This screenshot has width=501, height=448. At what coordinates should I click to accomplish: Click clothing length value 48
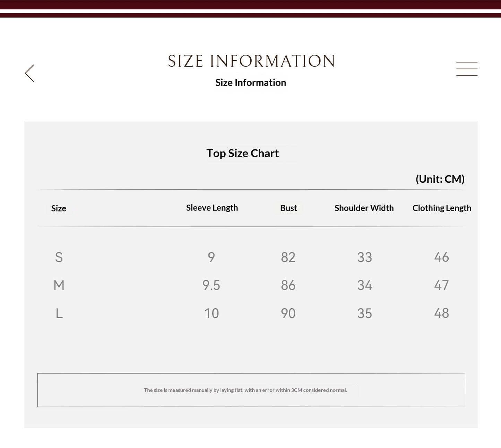pos(441,313)
